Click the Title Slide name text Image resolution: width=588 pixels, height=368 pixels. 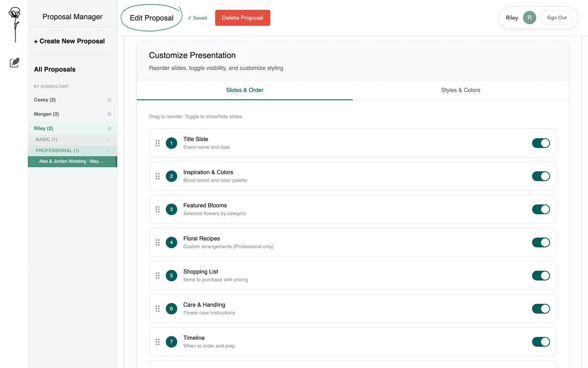196,139
